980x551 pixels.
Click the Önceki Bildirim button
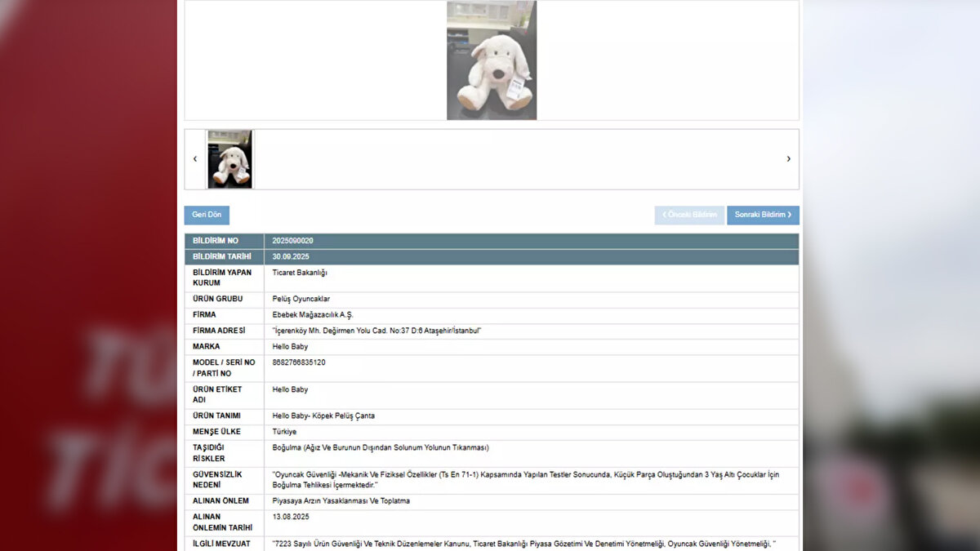pyautogui.click(x=689, y=215)
